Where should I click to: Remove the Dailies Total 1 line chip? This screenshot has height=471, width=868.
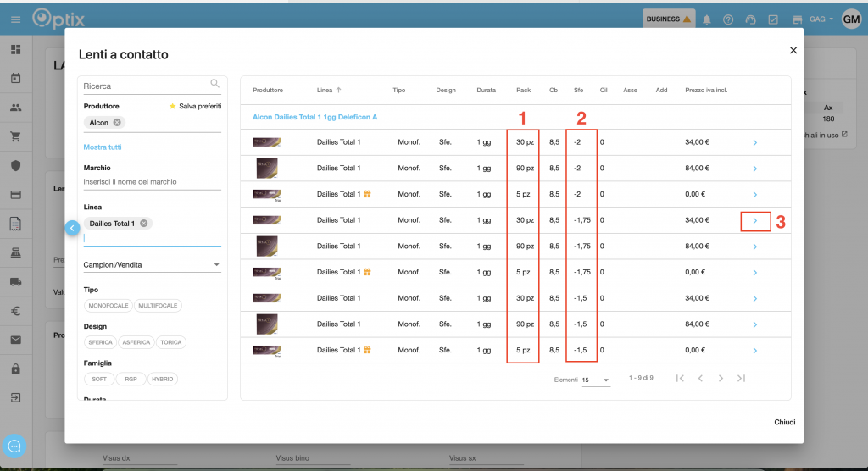144,224
